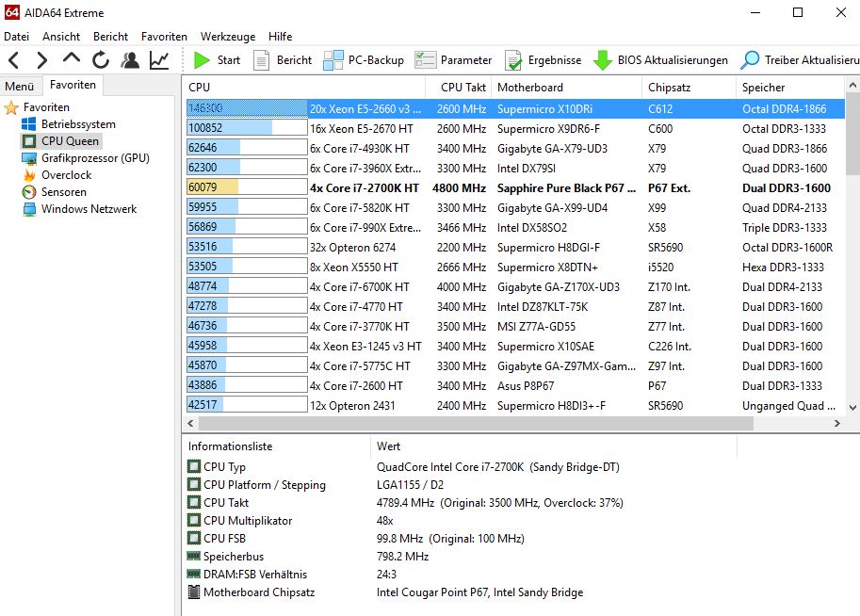This screenshot has width=860, height=616.
Task: Switch to the Menü tab
Action: click(20, 85)
